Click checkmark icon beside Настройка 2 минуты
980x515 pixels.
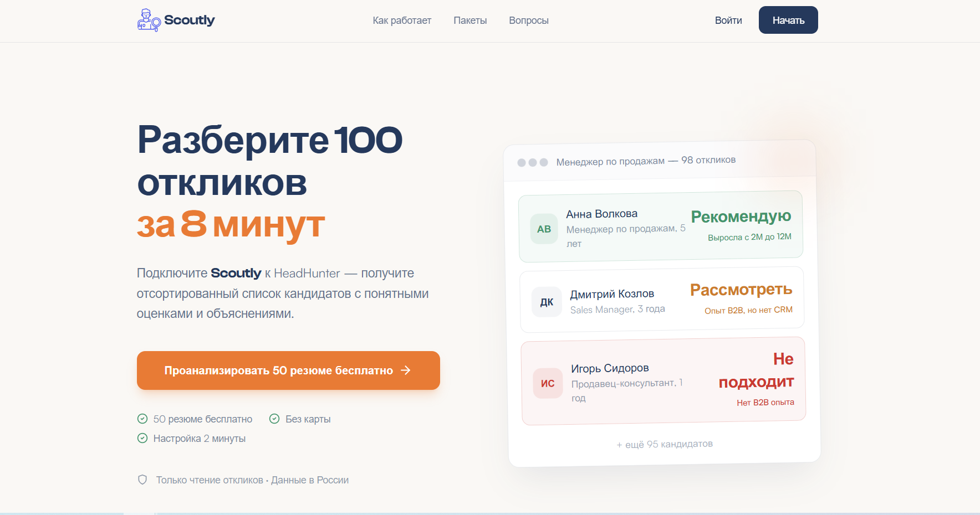tap(142, 438)
